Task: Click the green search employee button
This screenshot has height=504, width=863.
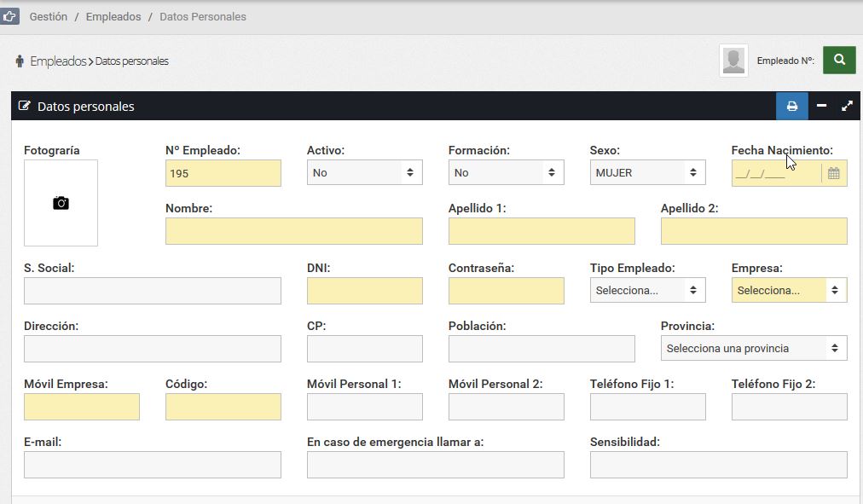Action: pyautogui.click(x=839, y=60)
